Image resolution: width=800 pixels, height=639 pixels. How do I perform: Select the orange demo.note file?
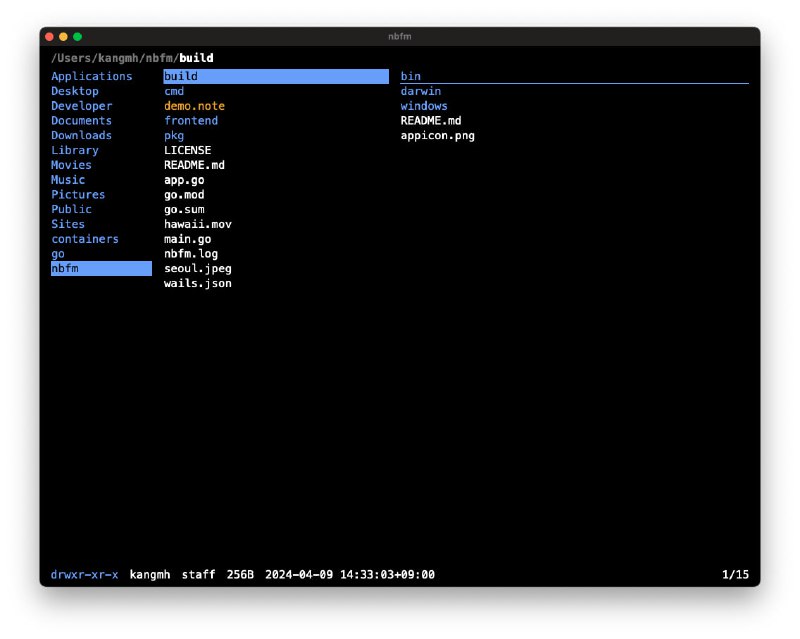194,106
